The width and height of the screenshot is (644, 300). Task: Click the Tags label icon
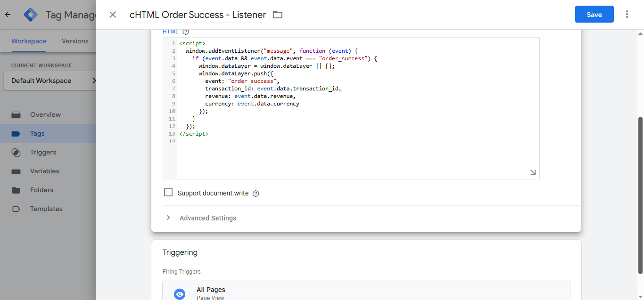point(16,133)
